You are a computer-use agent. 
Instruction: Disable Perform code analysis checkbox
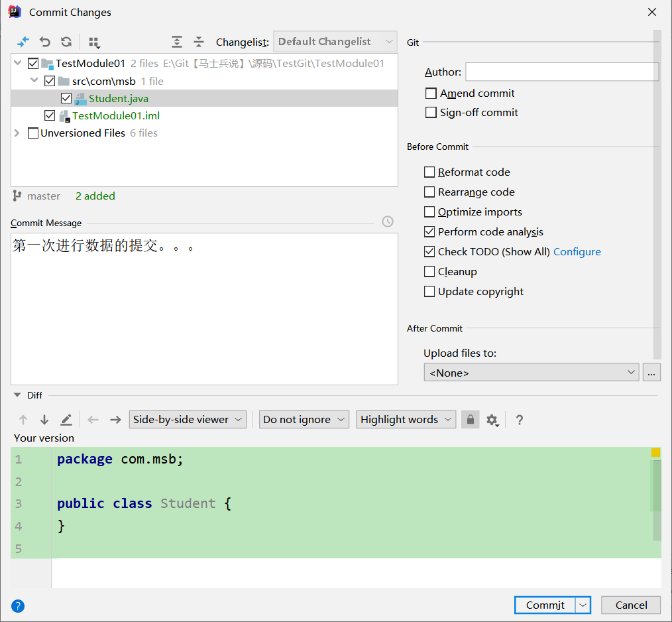pos(429,231)
